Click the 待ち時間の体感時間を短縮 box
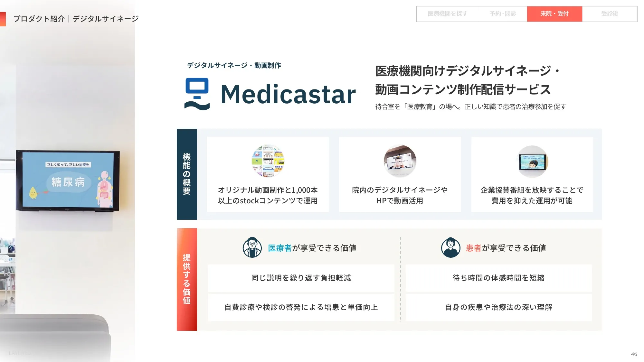 tap(499, 278)
